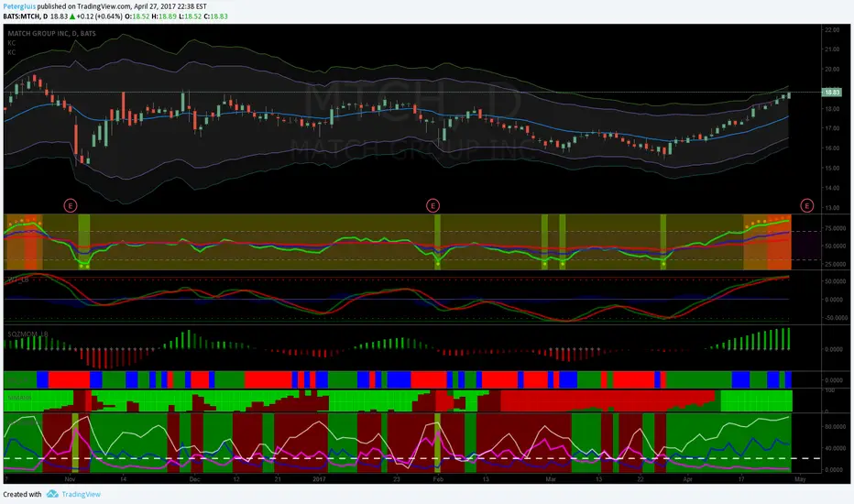
Task: Click the Mar date axis label
Action: pyautogui.click(x=551, y=479)
